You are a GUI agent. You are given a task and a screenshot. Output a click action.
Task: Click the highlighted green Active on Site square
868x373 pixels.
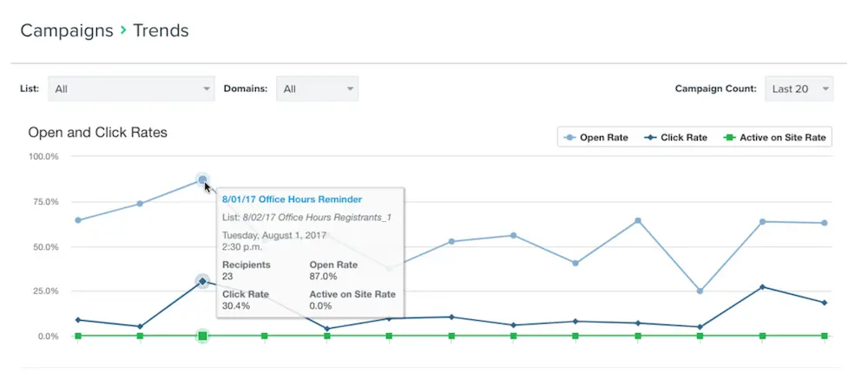[202, 336]
